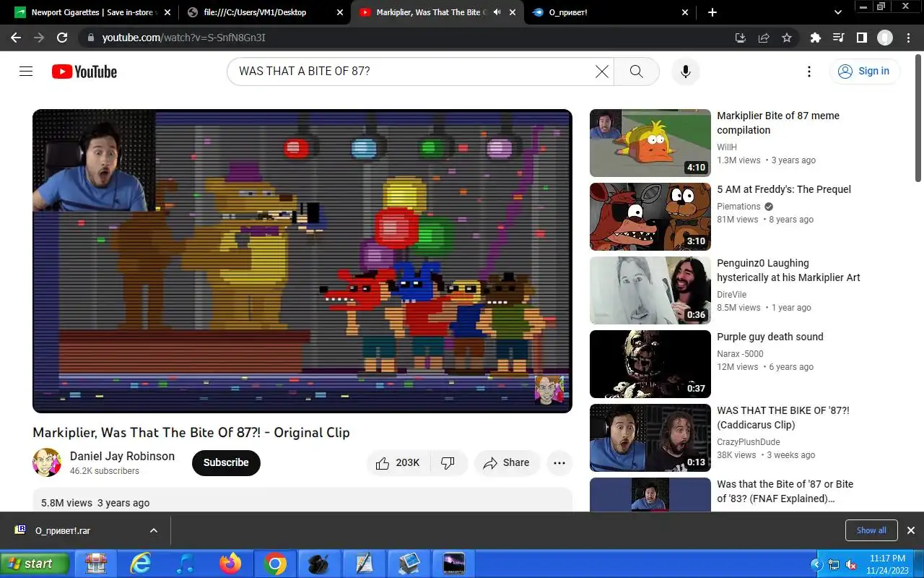Click the video player to pause
Image resolution: width=924 pixels, height=578 pixels.
302,261
